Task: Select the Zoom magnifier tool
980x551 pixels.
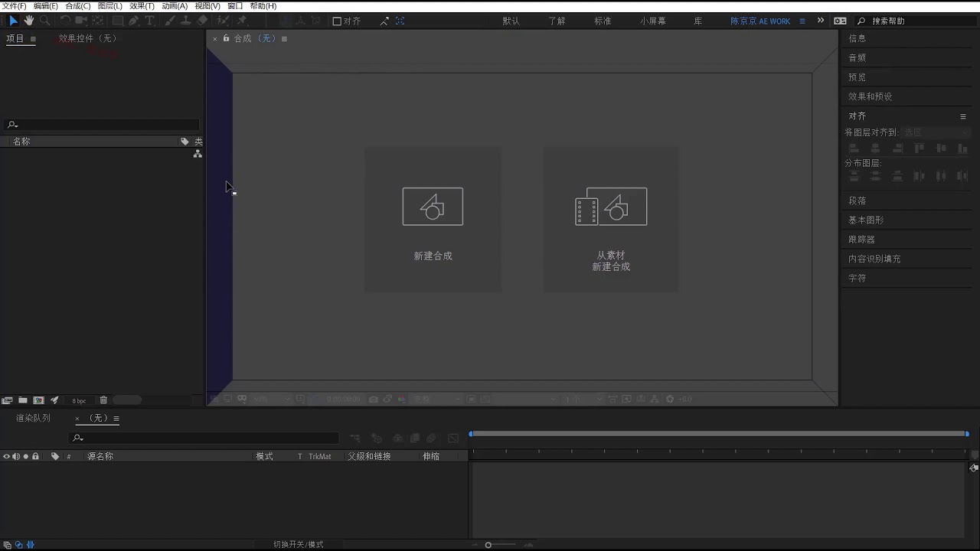Action: (x=45, y=21)
